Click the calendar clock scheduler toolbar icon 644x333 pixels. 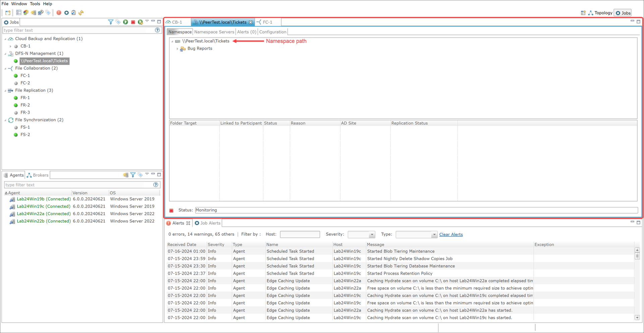click(41, 13)
